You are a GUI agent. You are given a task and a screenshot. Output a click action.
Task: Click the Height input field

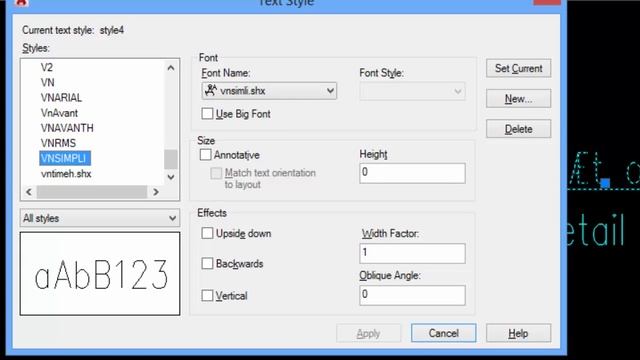tap(412, 173)
